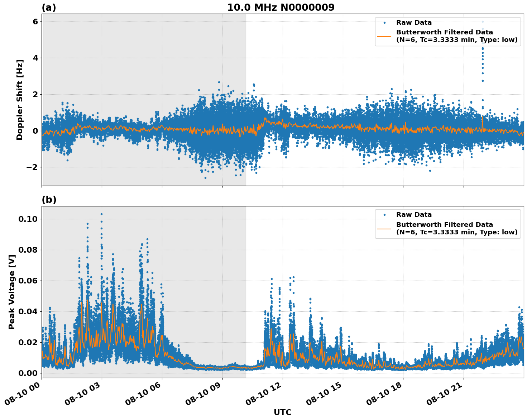
Task: Click the panel label (a)
Action: tap(49, 6)
